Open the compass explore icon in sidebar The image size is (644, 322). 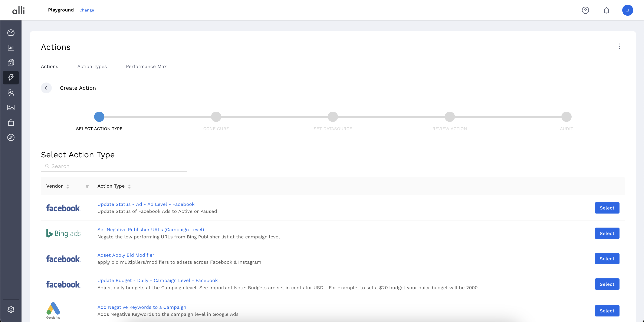[x=11, y=138]
